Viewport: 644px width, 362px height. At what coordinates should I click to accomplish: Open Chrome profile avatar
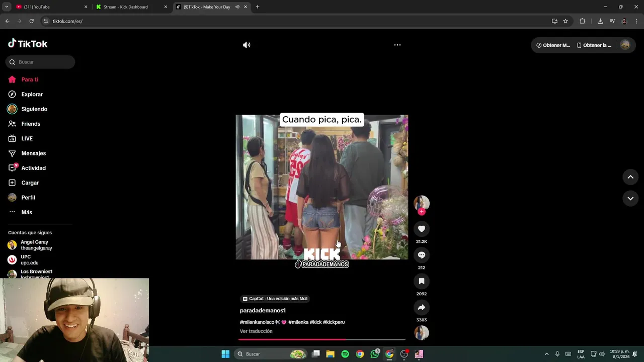coord(624,21)
